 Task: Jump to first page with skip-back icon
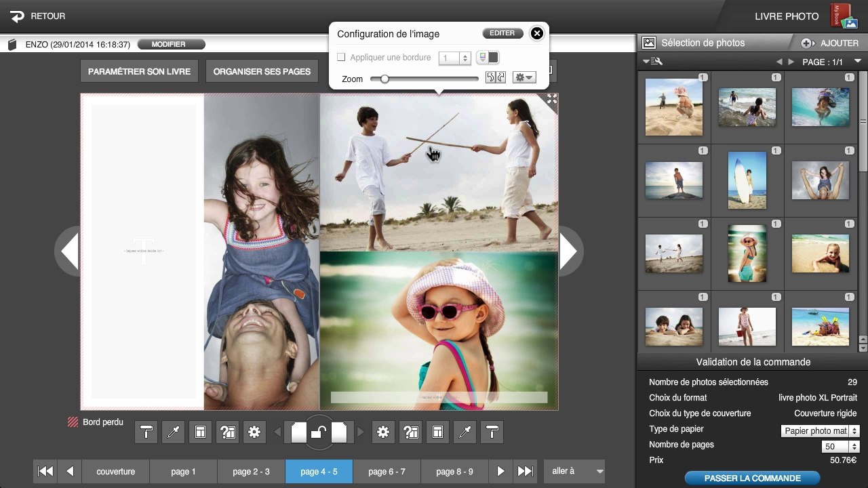pyautogui.click(x=45, y=471)
